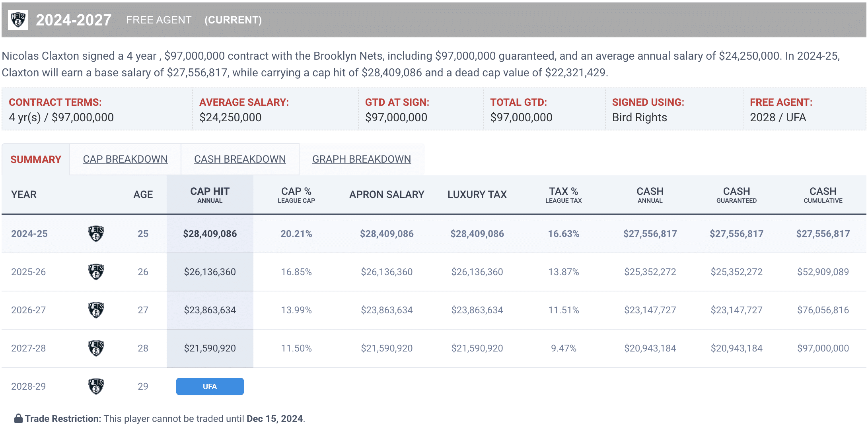The image size is (868, 435).
Task: Click the Nets logo in the 2028-29 row
Action: (x=96, y=386)
